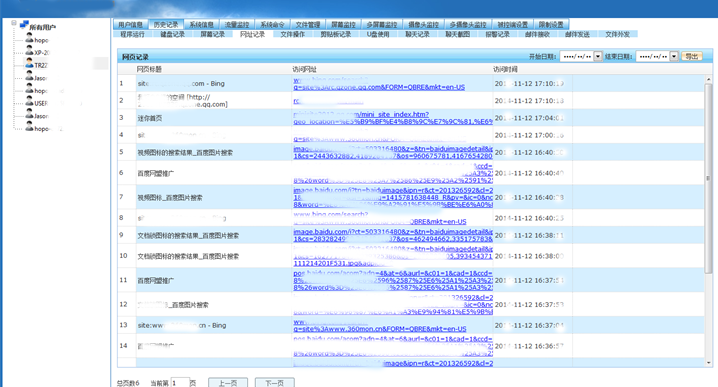
Task: Open the 系统信息 tab
Action: click(201, 25)
